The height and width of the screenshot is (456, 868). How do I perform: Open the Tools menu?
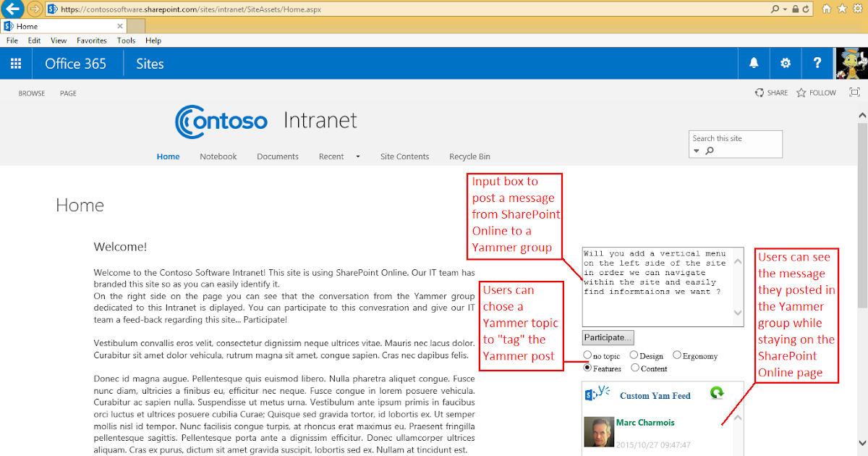[x=127, y=41]
